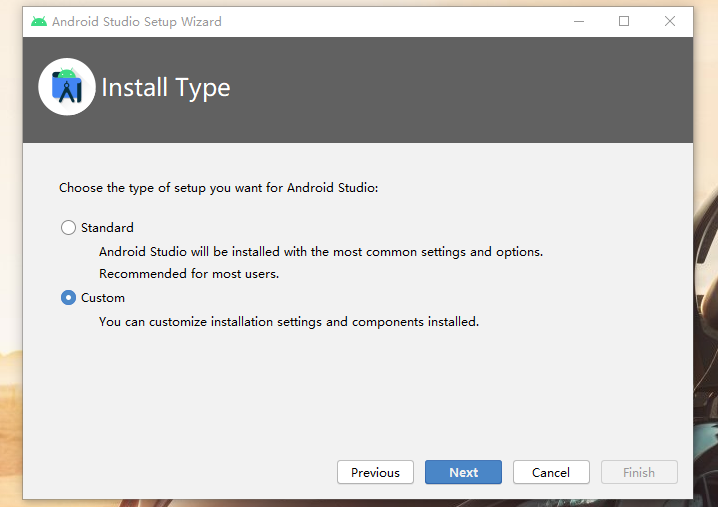Click the disabled Finish button
The width and height of the screenshot is (718, 507).
tap(639, 472)
